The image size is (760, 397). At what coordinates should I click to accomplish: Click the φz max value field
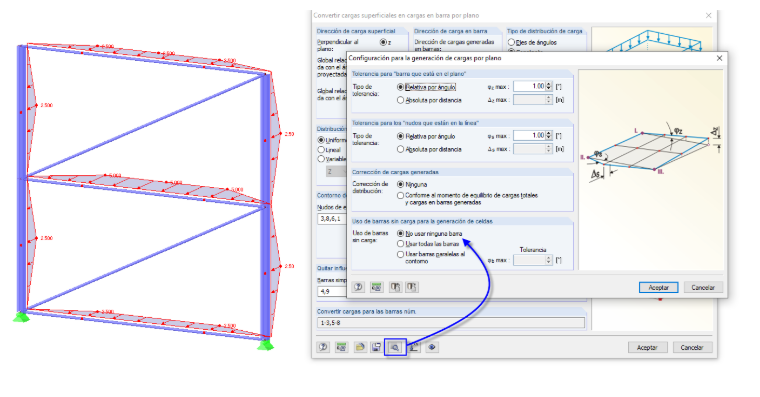(529, 86)
